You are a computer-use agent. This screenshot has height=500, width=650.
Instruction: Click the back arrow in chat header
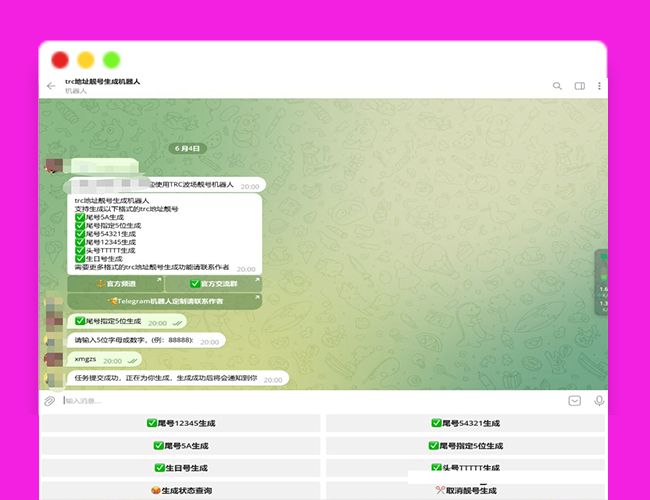[51, 86]
